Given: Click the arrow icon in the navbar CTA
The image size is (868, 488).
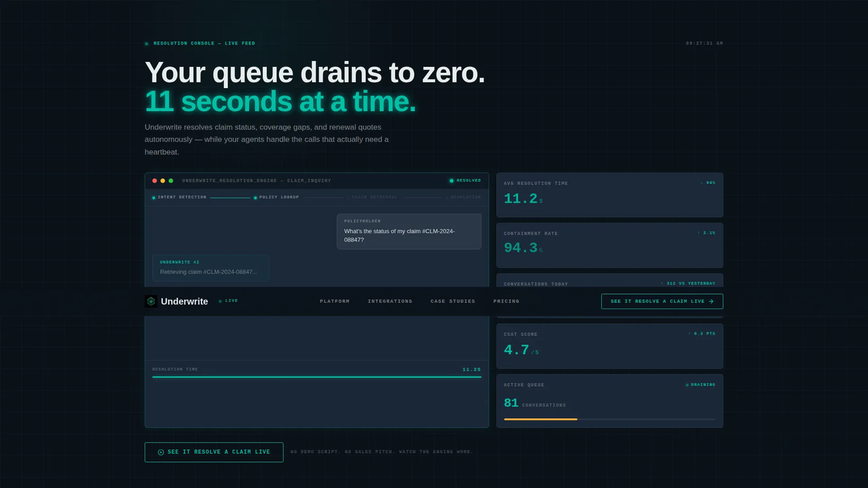Looking at the screenshot, I should (x=711, y=301).
